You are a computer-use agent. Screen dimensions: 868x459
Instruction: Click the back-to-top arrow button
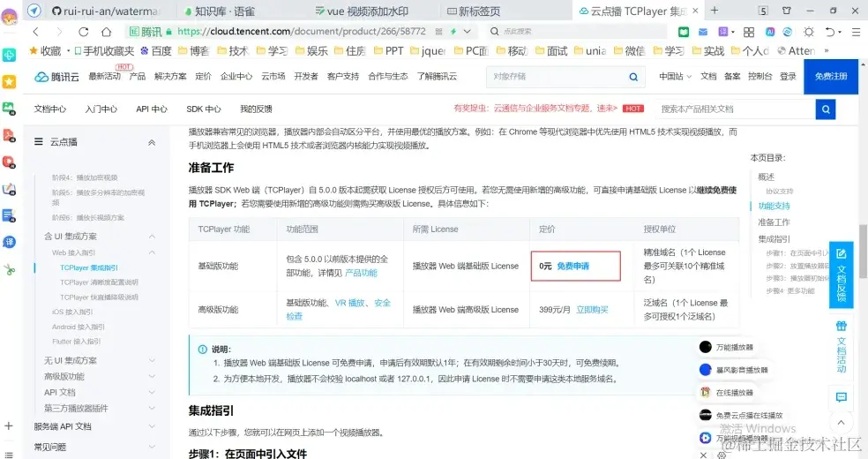click(x=841, y=423)
